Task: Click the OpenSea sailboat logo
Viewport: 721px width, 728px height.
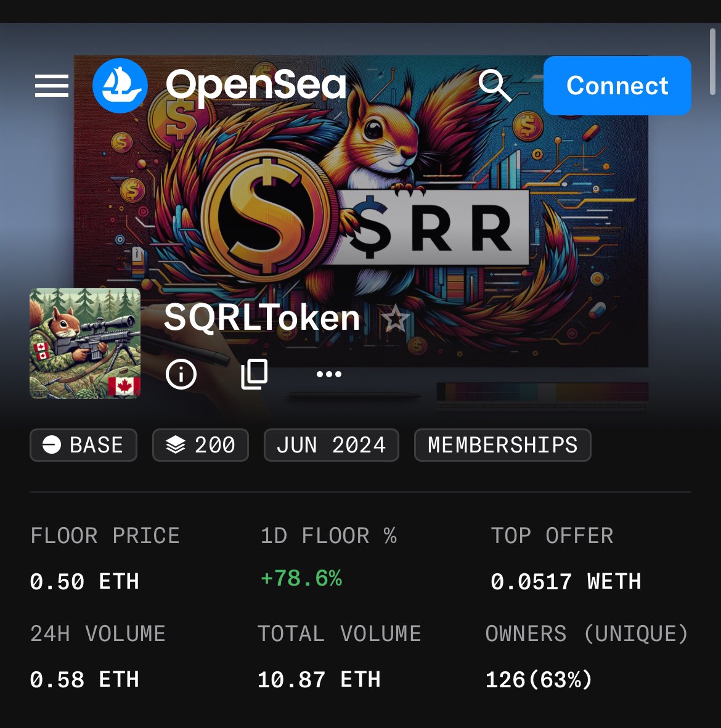Action: coord(120,86)
